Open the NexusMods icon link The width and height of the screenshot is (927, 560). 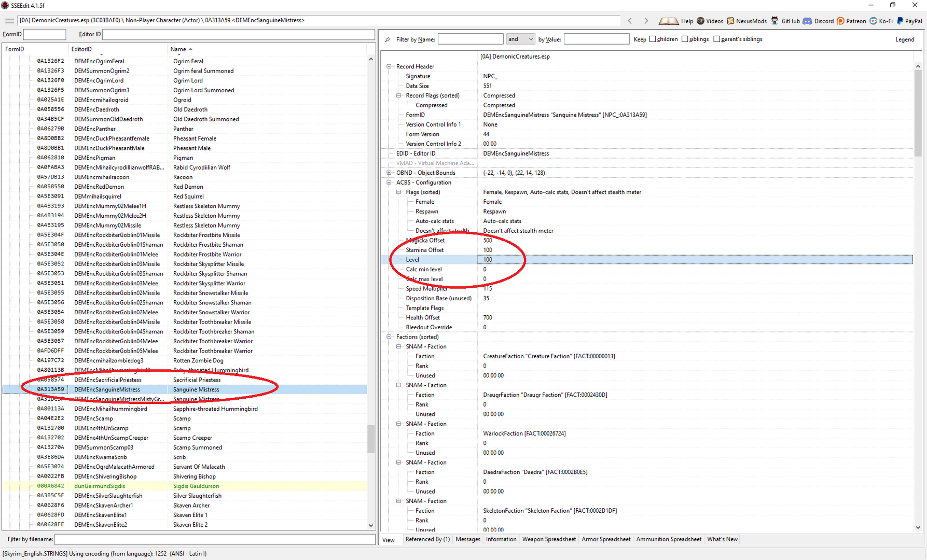(x=730, y=21)
